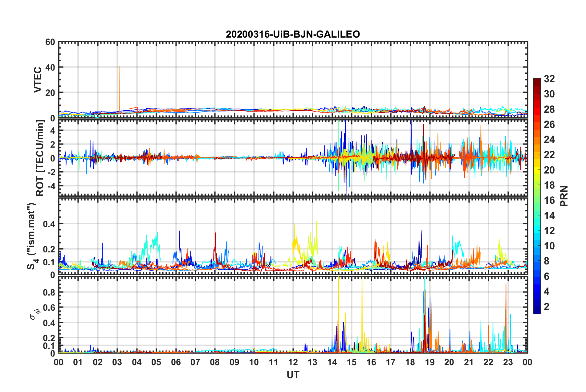The height and width of the screenshot is (392, 586).
Task: Click the yellow sigma-phi spike near 14 UT
Action: [x=339, y=314]
